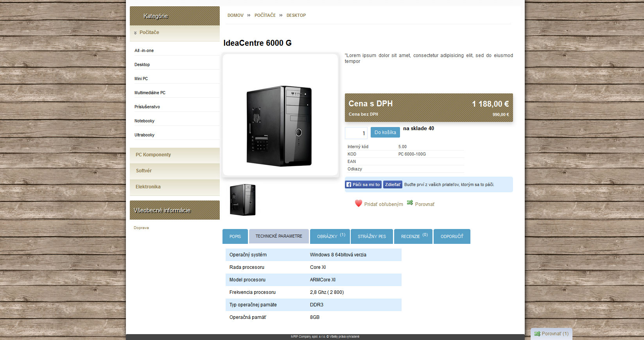Click compare icon in bottom Porovnať widget

coord(537,334)
